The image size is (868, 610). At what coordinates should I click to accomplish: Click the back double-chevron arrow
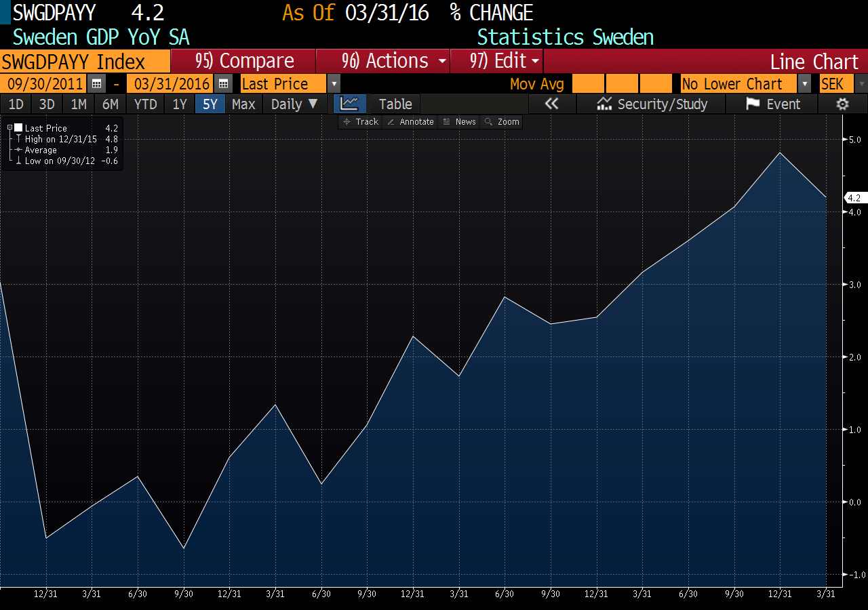click(551, 104)
